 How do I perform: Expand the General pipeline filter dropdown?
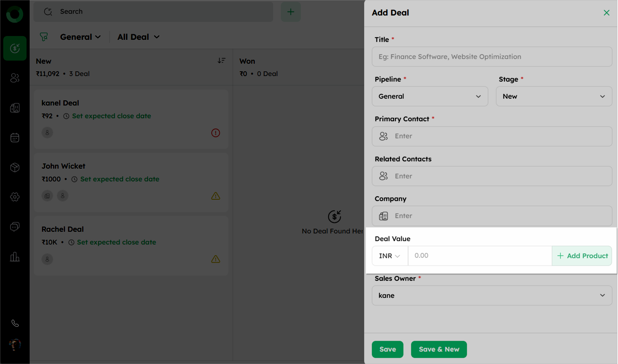pos(80,37)
